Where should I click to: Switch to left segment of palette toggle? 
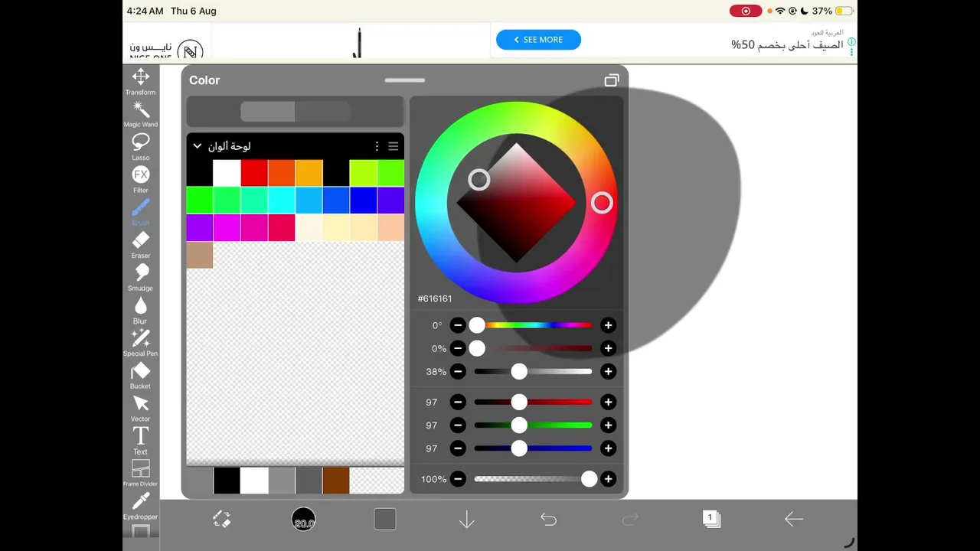[268, 112]
